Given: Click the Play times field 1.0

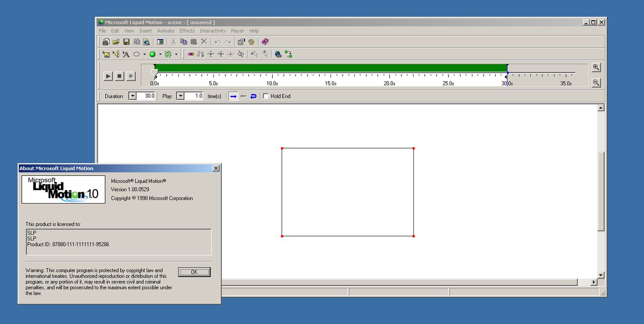Looking at the screenshot, I should pyautogui.click(x=194, y=96).
